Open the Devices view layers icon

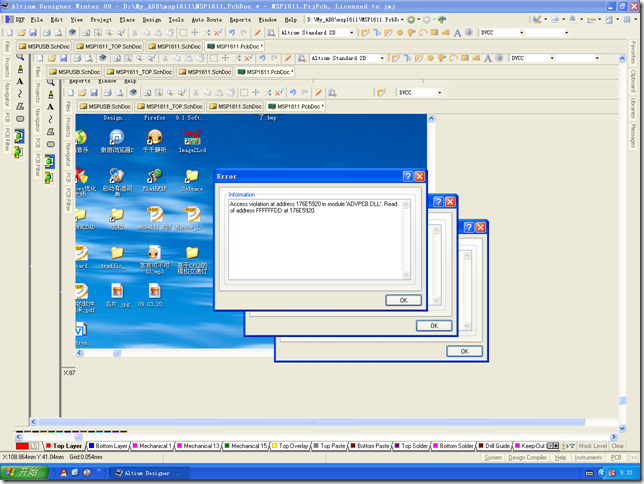coord(72,32)
